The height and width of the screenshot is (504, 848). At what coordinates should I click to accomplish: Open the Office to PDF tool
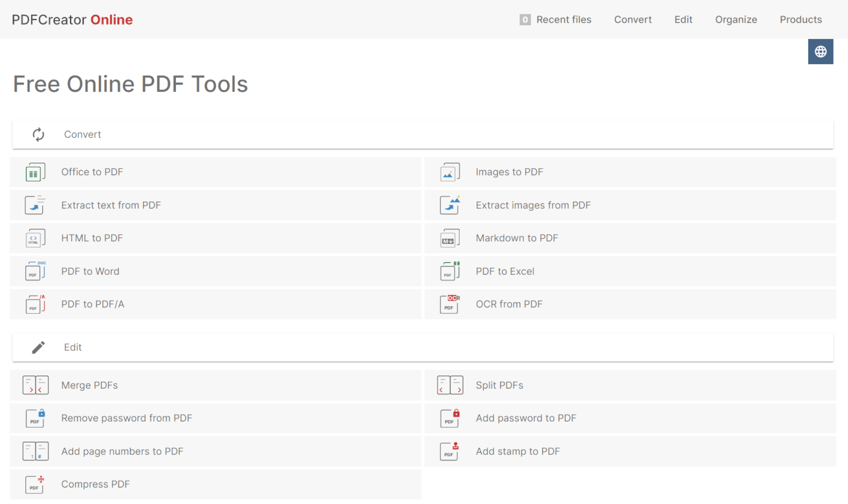(216, 172)
